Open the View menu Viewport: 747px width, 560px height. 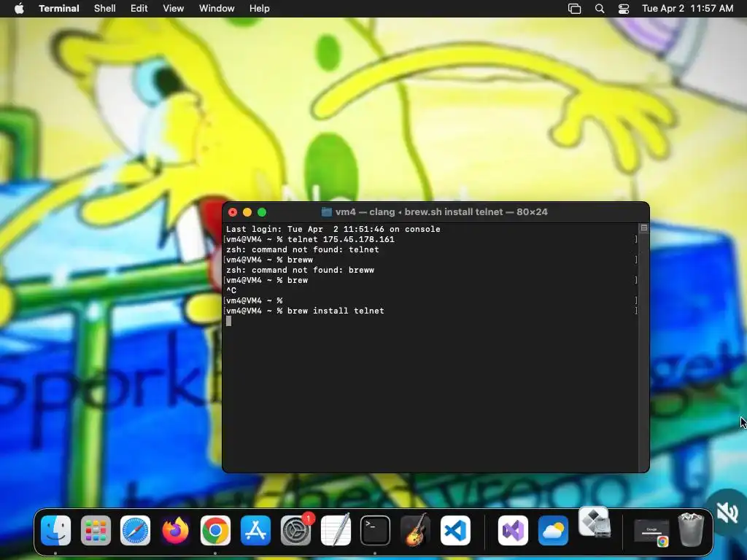[174, 9]
